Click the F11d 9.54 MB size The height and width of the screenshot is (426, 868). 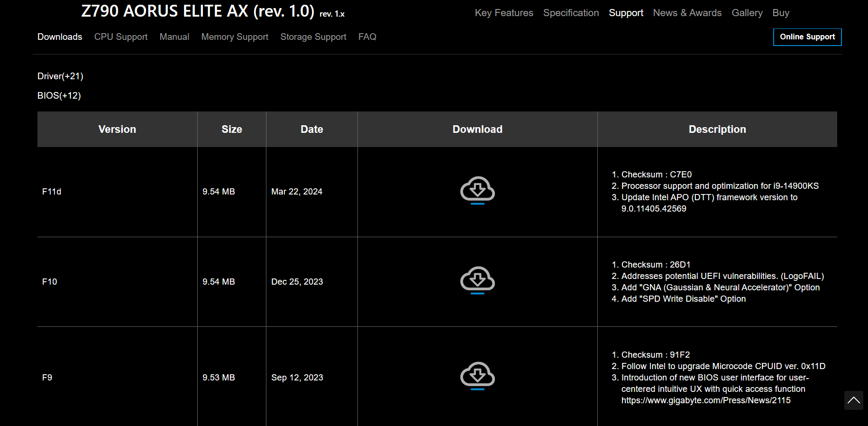[219, 192]
